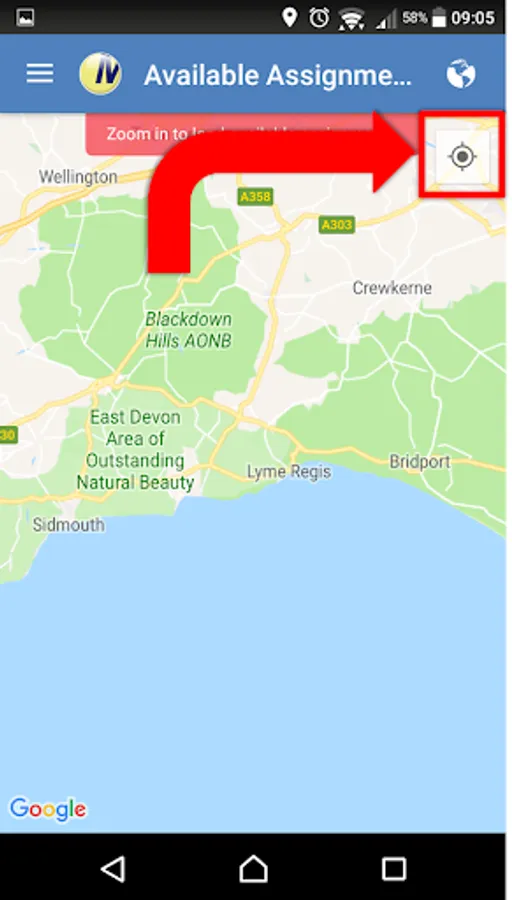Tap the Google logo on map

tap(48, 809)
